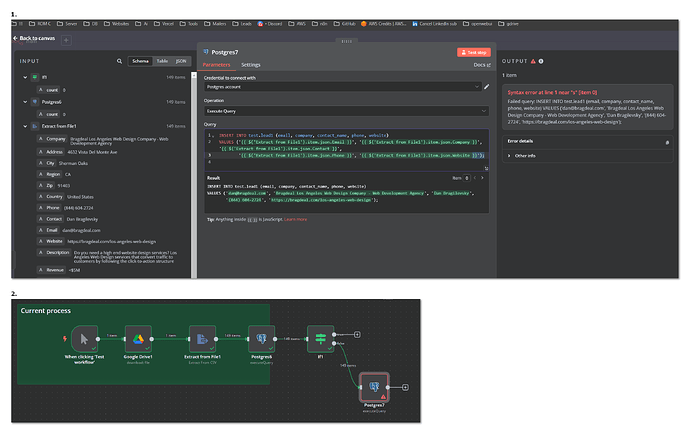The width and height of the screenshot is (690, 434).
Task: Click the Test step button
Action: (x=473, y=52)
